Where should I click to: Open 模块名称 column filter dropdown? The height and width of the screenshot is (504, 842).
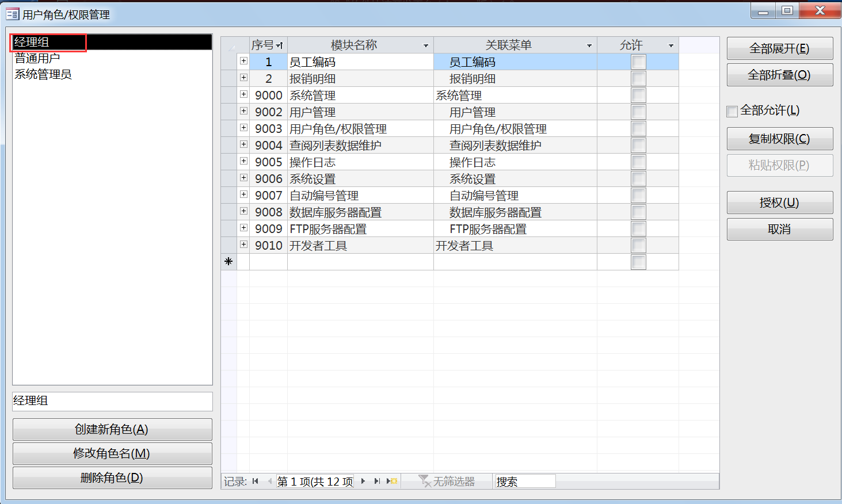[426, 45]
